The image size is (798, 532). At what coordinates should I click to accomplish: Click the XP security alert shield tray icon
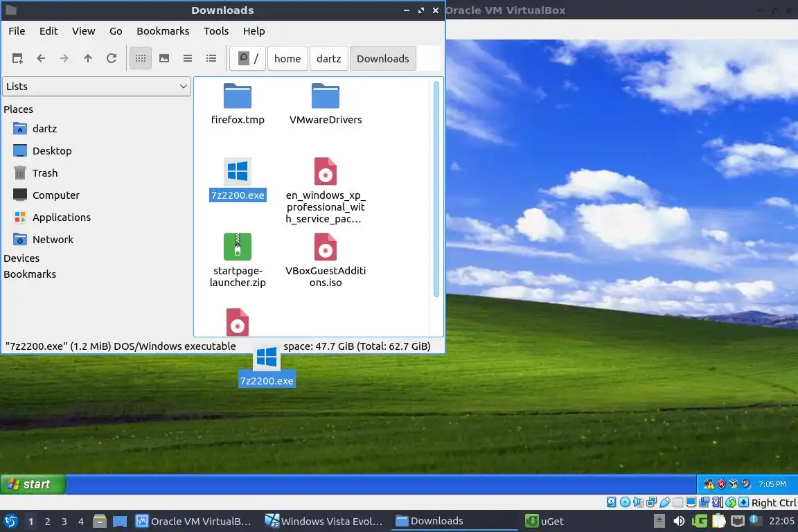(720, 484)
